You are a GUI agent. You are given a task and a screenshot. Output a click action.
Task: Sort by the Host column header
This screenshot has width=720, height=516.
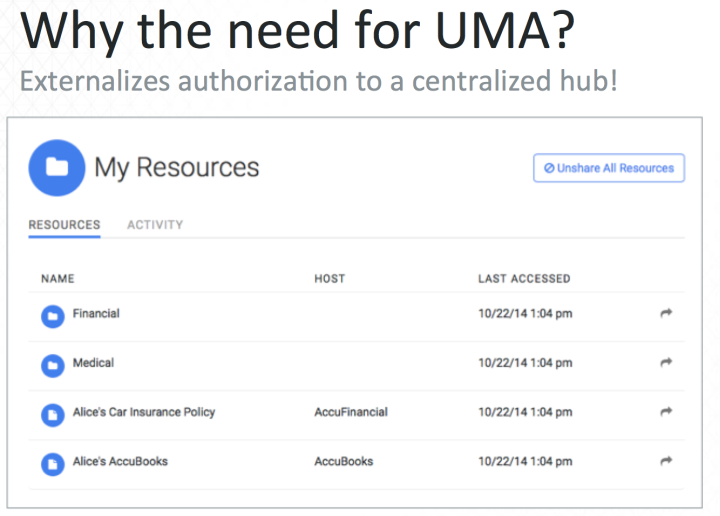click(x=329, y=279)
